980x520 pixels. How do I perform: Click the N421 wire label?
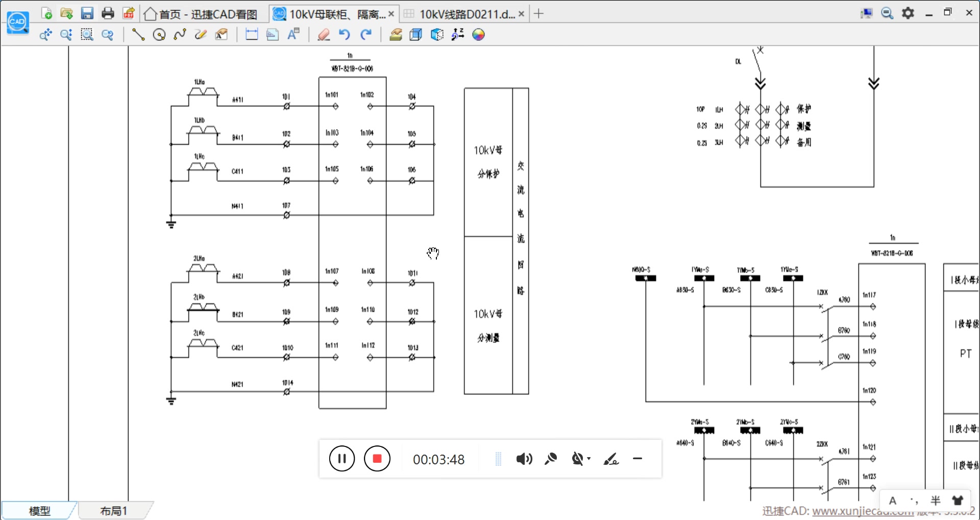(x=237, y=384)
